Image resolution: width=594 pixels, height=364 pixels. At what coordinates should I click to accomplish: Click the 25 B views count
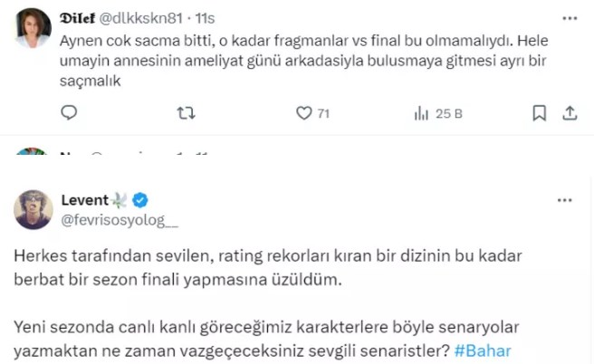[450, 113]
